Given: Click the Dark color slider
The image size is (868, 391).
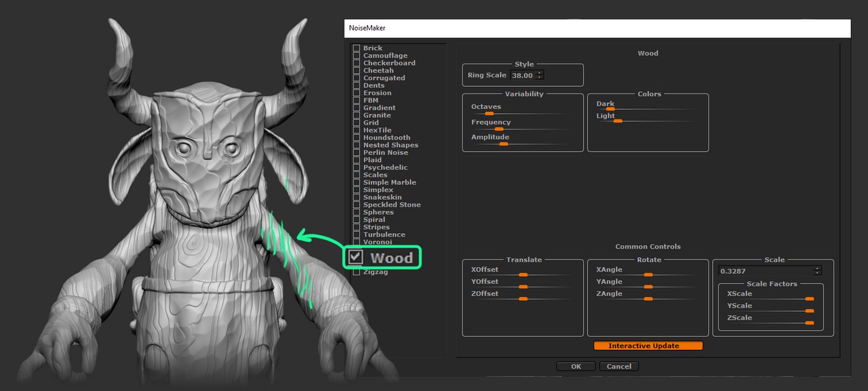Looking at the screenshot, I should 610,108.
